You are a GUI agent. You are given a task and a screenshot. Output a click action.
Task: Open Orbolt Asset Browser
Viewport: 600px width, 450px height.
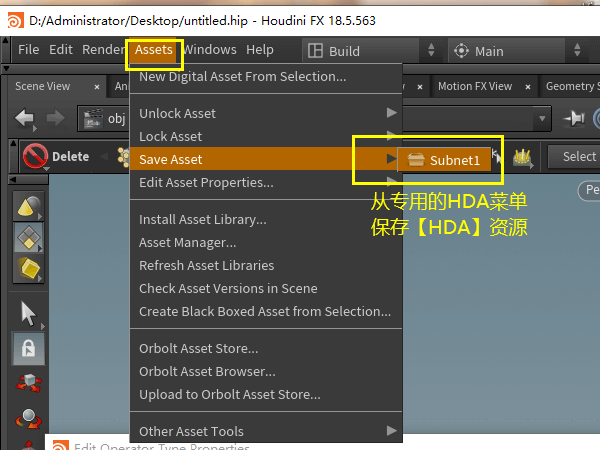click(x=266, y=372)
